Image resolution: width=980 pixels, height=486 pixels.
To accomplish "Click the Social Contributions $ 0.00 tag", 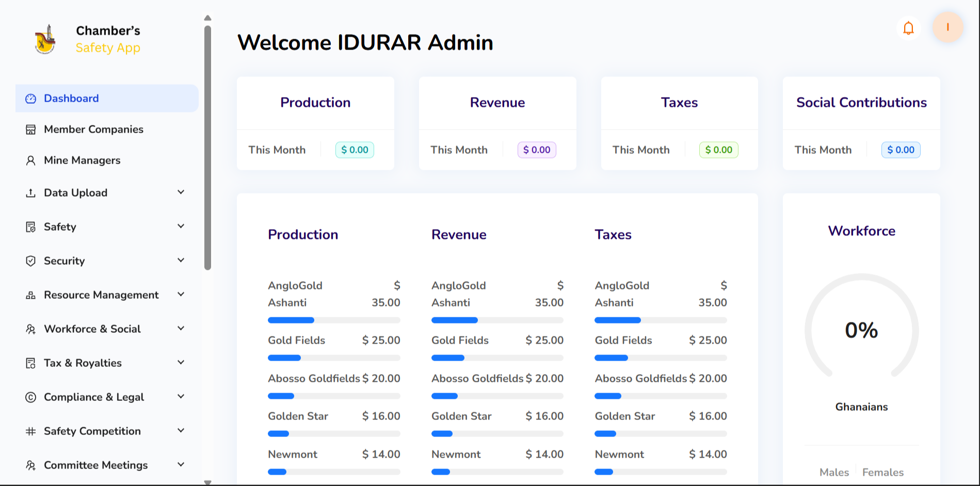I will 901,150.
